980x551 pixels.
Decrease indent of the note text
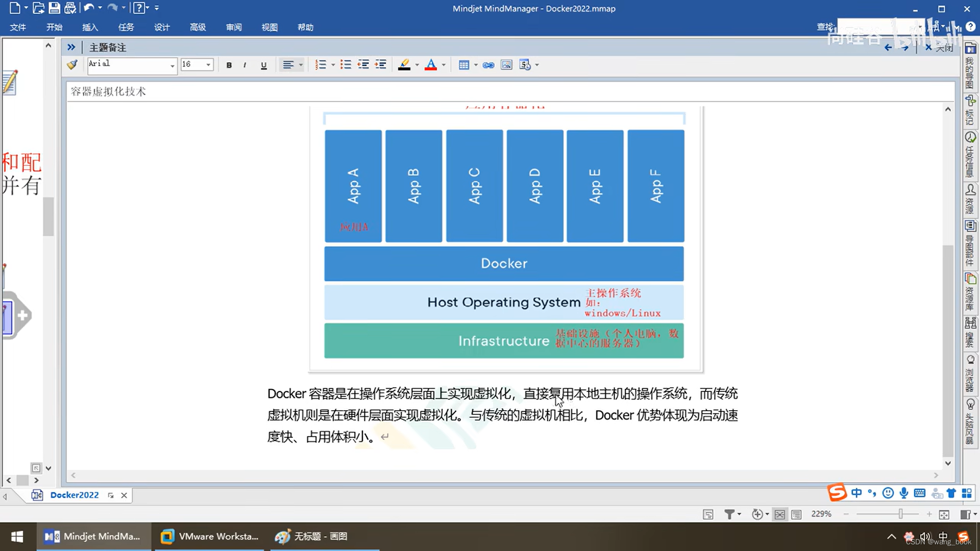[x=363, y=65]
